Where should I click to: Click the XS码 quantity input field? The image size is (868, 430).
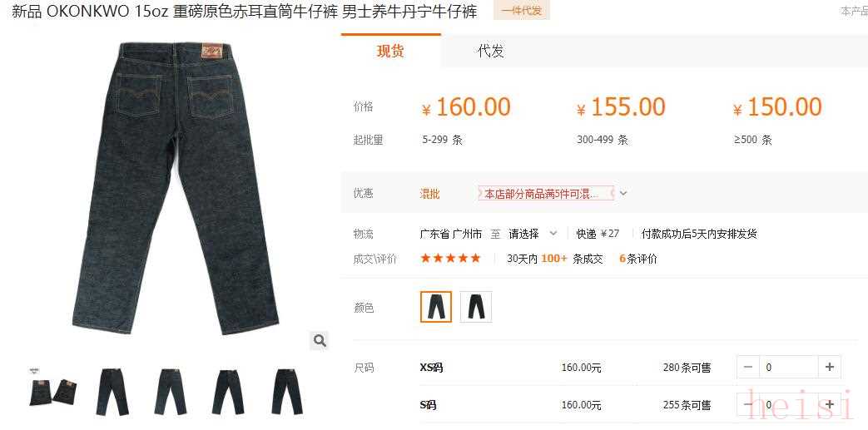pyautogui.click(x=789, y=367)
